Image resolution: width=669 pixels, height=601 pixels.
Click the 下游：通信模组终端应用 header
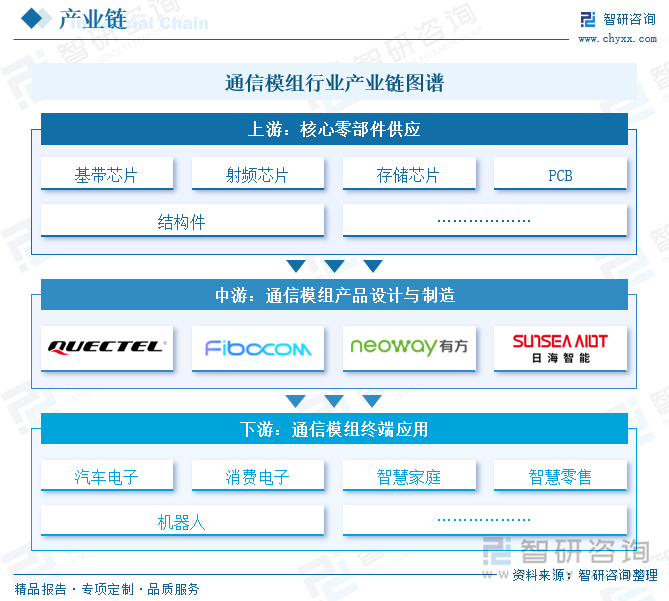tap(334, 429)
